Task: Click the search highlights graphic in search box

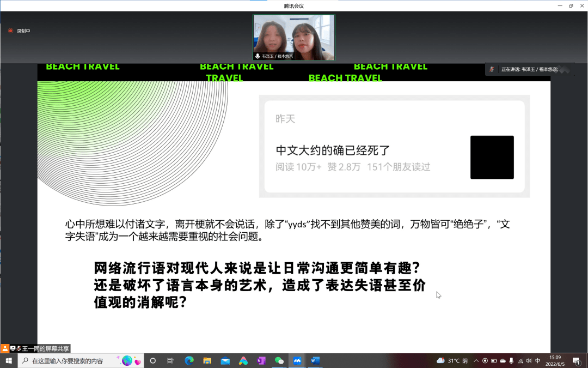Action: (130, 361)
